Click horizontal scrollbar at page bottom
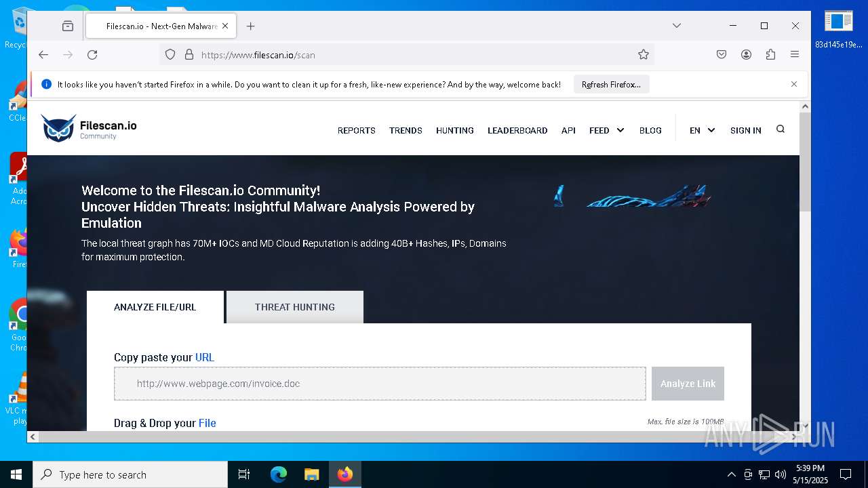Screen dimensions: 868x488 click(414, 437)
